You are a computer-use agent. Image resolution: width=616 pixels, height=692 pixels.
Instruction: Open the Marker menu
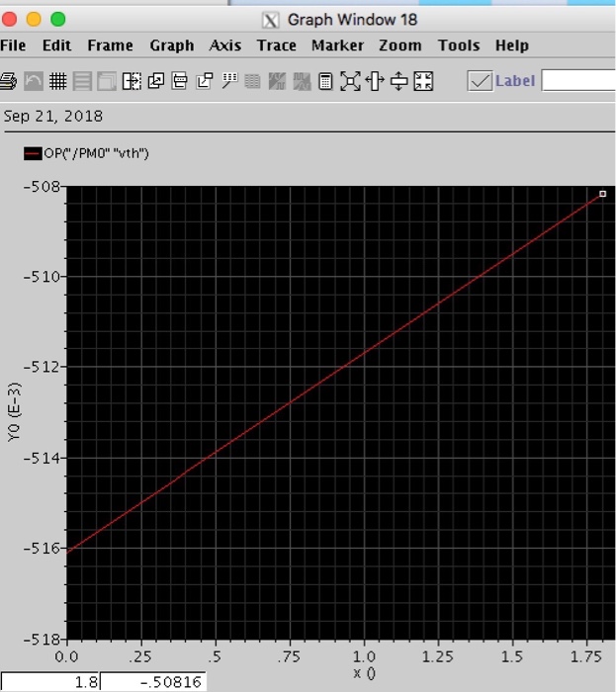[x=337, y=45]
